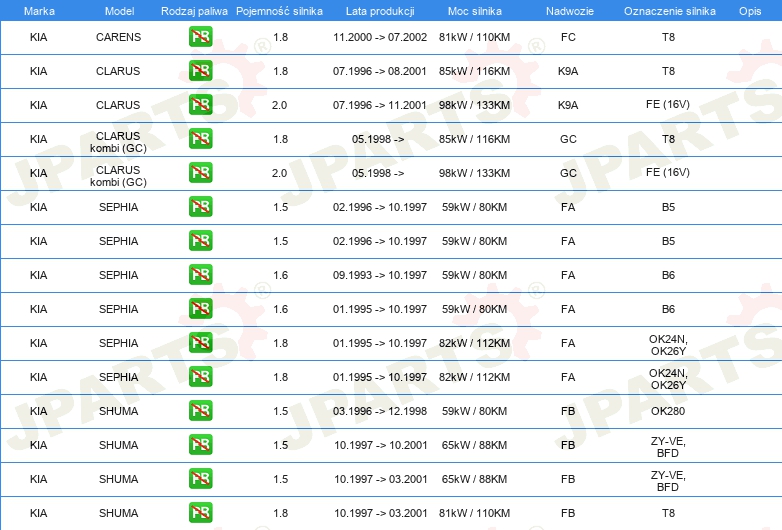Click fuel icon for CLARUS 1.8 K9A row

tap(200, 71)
